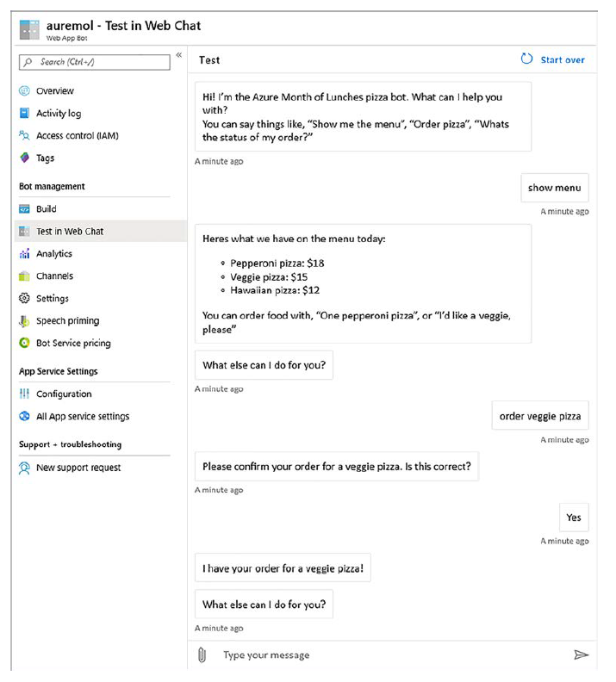
Task: Click the Analytics bar chart icon
Action: tap(24, 254)
